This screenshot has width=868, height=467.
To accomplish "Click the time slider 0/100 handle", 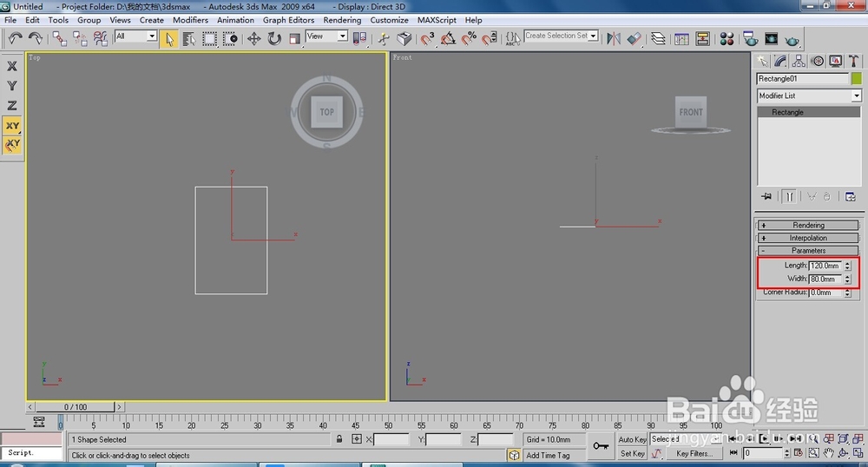I will pos(76,407).
